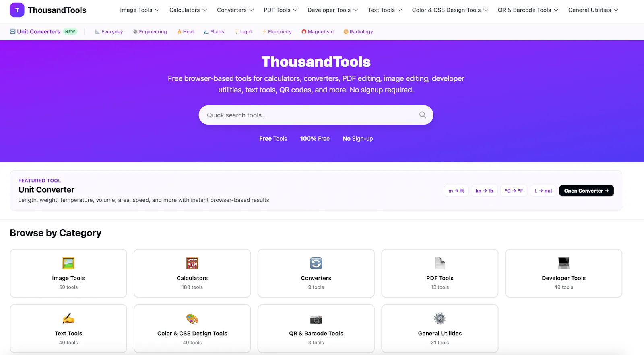This screenshot has width=644, height=355.
Task: Open the Engineering converters link
Action: point(150,32)
